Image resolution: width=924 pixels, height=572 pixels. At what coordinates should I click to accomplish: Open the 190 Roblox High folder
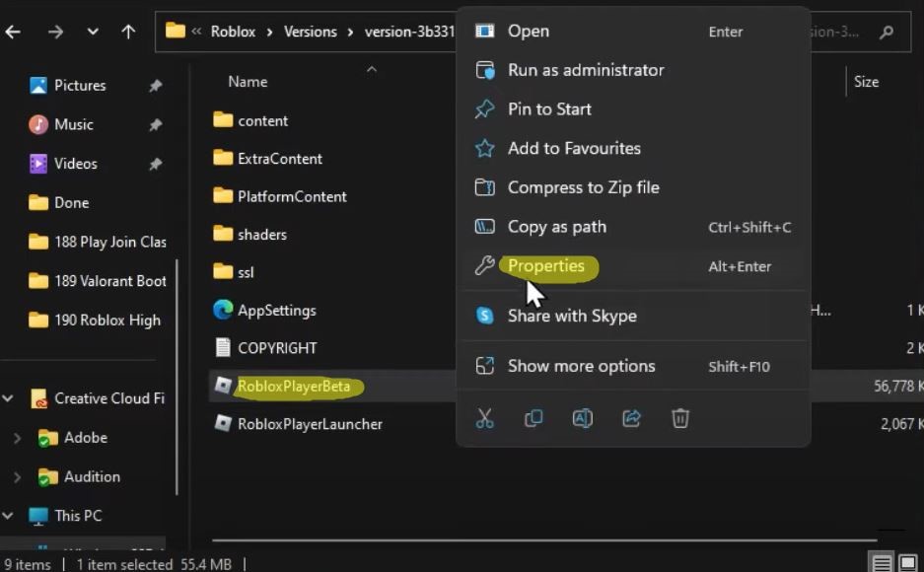coord(107,320)
